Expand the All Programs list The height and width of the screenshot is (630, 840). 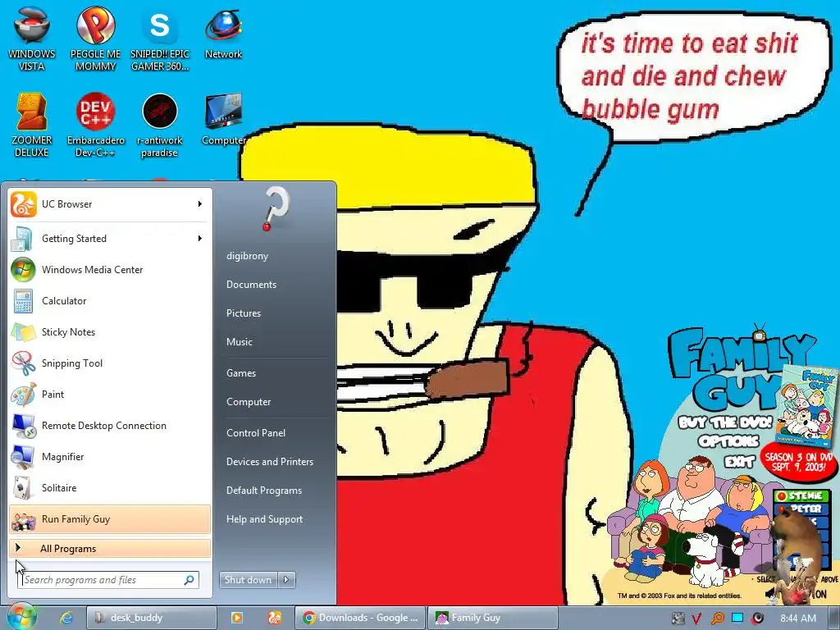coord(110,549)
